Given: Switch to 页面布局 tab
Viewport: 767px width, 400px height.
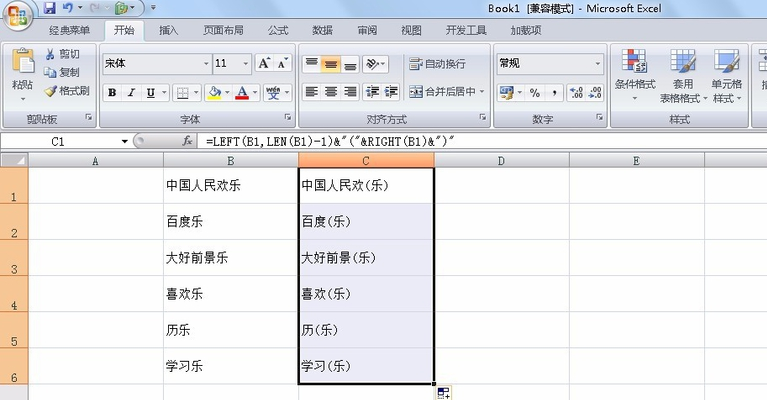Looking at the screenshot, I should tap(223, 30).
